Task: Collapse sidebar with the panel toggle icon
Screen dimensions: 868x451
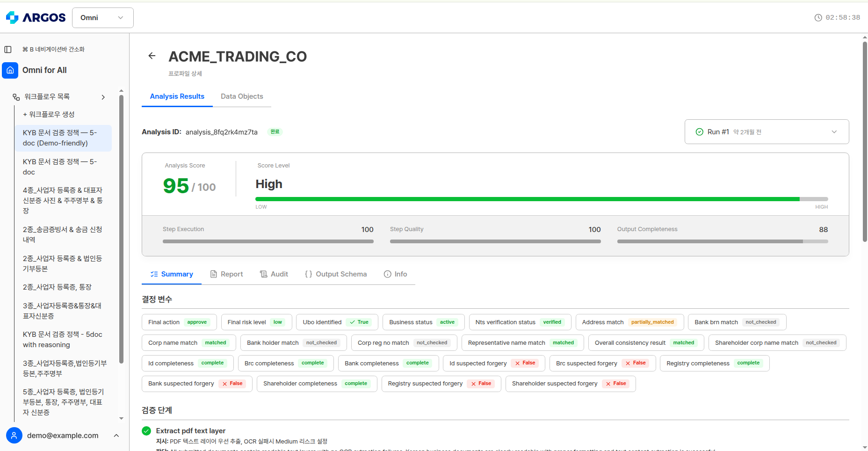Action: pyautogui.click(x=8, y=49)
